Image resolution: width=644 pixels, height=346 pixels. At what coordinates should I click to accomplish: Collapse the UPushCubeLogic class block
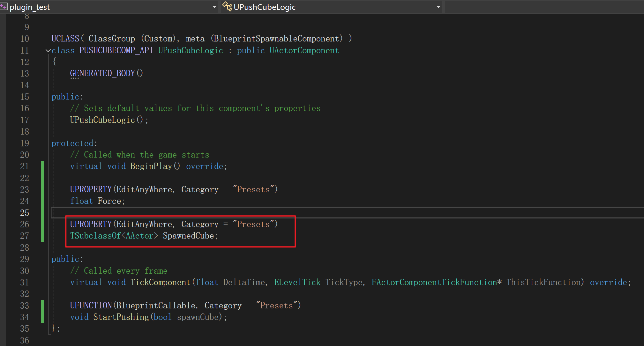click(x=48, y=50)
